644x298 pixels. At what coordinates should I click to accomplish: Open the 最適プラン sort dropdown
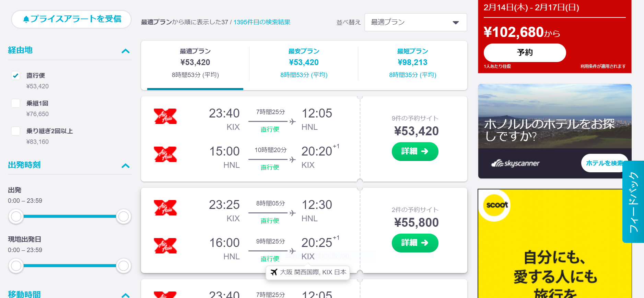click(x=415, y=22)
